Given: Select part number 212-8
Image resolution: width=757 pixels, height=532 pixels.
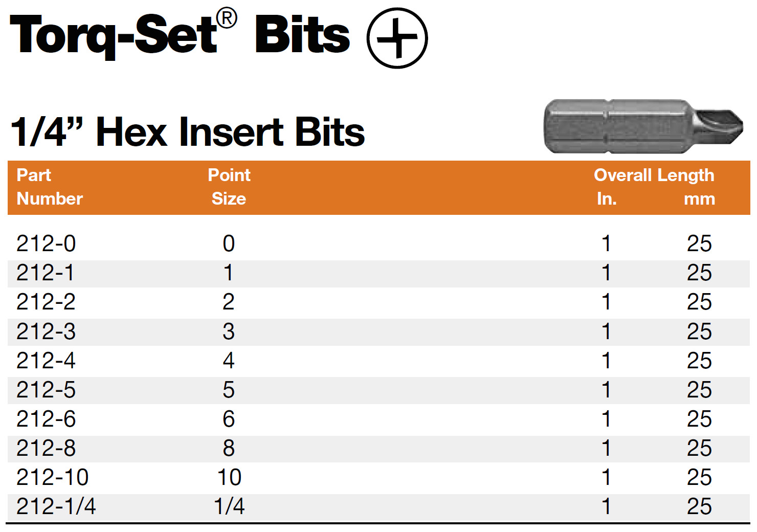Looking at the screenshot, I should [46, 448].
